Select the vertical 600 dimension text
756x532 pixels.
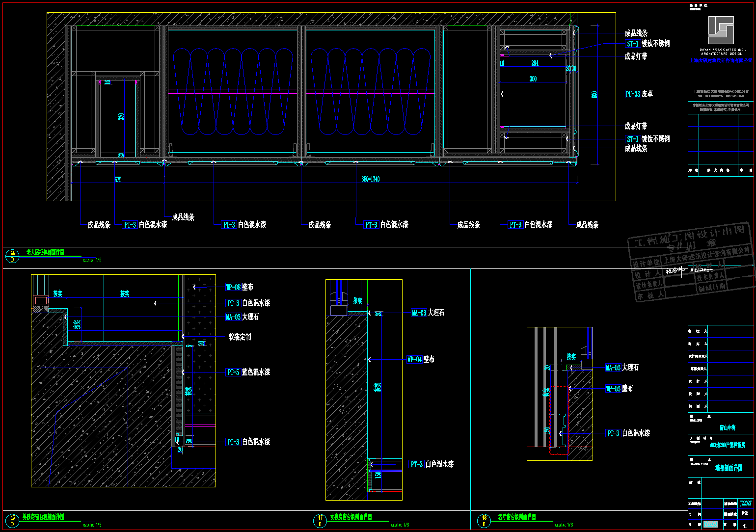[x=594, y=95]
